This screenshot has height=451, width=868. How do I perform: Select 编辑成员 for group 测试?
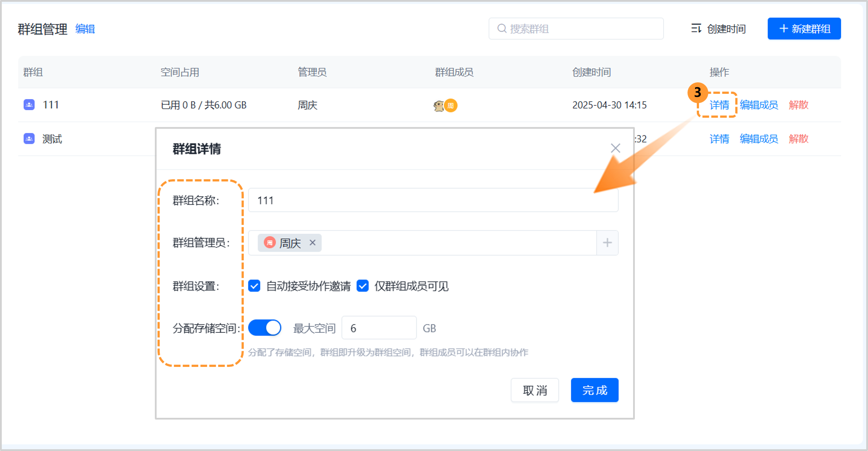click(x=758, y=139)
